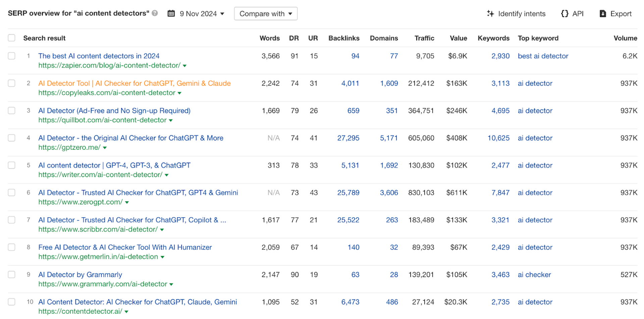This screenshot has height=319, width=644.
Task: Click the DR column header
Action: point(294,38)
